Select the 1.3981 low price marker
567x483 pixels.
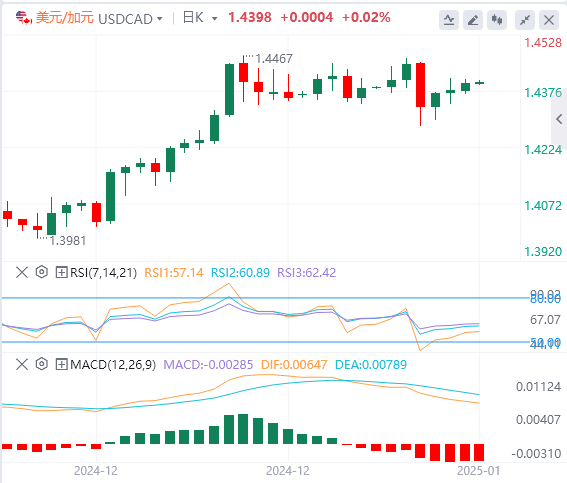68,241
